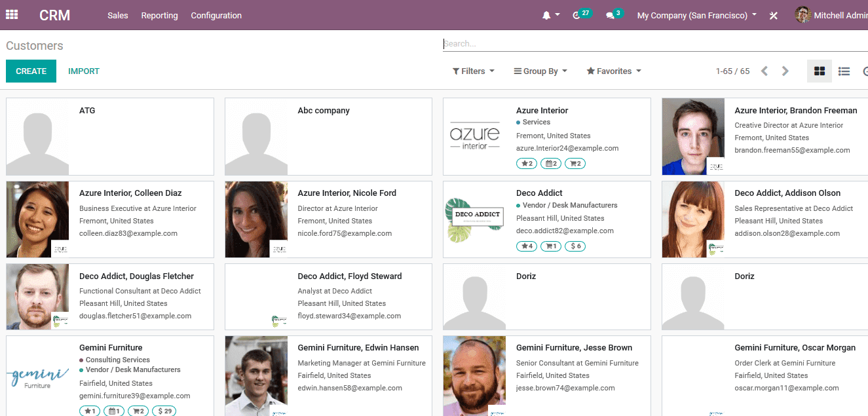Image resolution: width=868 pixels, height=416 pixels.
Task: Click Deco Addict cart badge with 1
Action: (x=551, y=246)
